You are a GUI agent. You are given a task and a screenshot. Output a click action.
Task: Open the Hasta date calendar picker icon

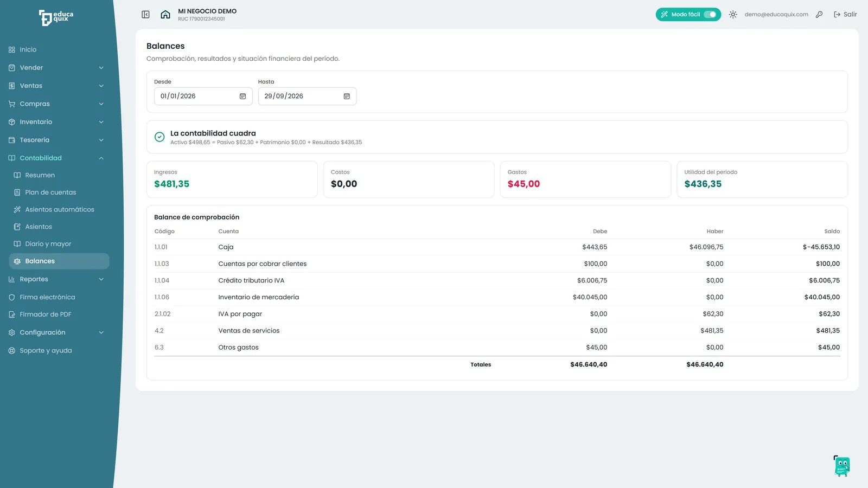click(347, 97)
